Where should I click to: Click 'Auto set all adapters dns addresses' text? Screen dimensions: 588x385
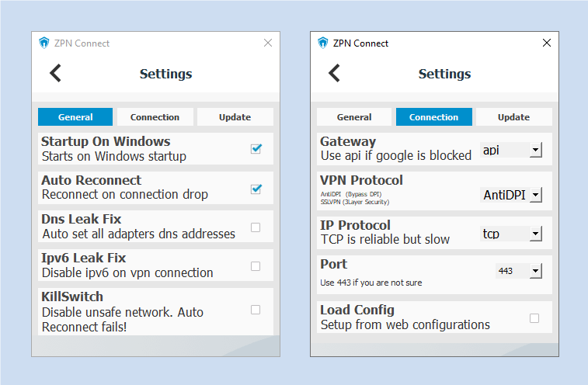click(139, 234)
